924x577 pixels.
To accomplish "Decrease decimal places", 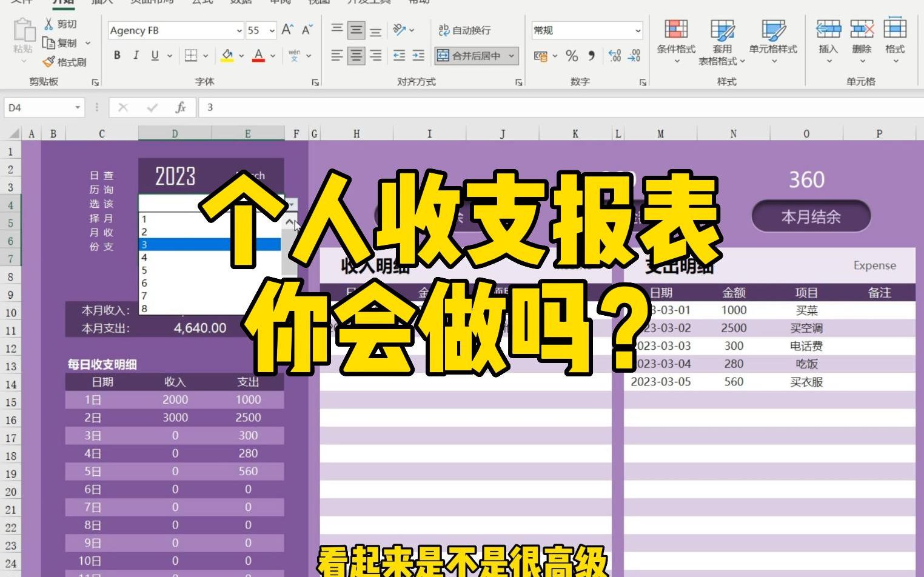I will (634, 56).
